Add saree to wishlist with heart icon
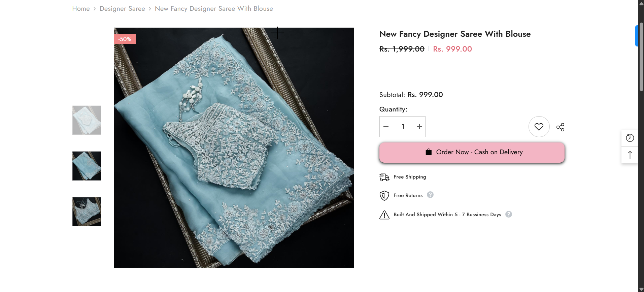The height and width of the screenshot is (292, 644). tap(539, 127)
